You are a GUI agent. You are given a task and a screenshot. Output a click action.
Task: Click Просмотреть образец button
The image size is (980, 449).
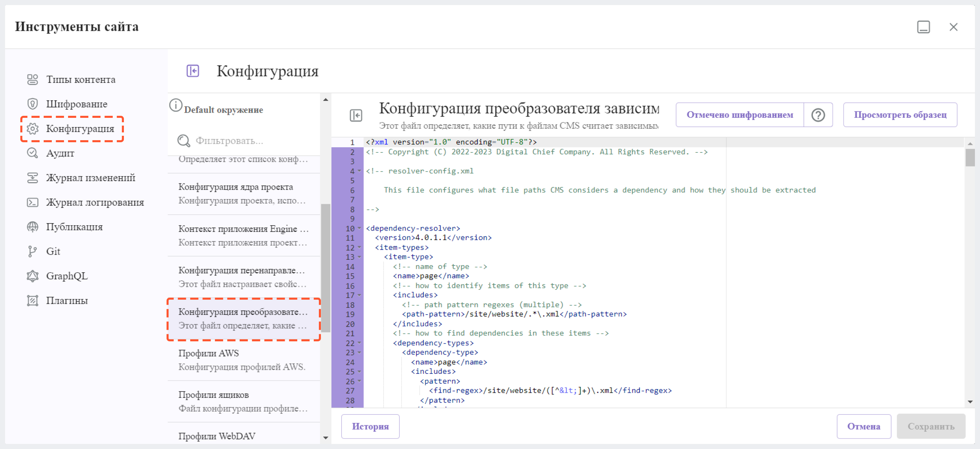pyautogui.click(x=900, y=115)
